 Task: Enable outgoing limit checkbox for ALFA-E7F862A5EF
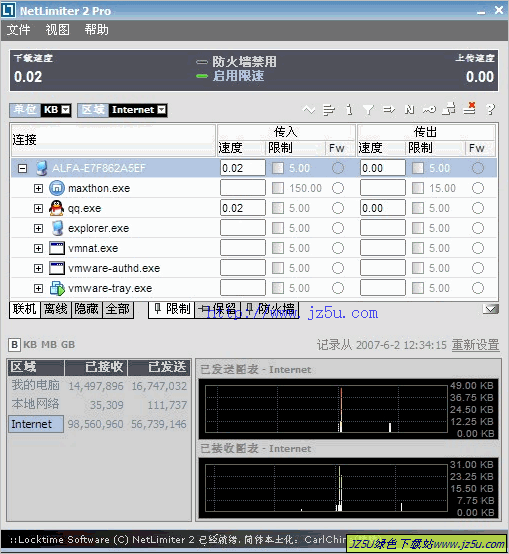(418, 168)
